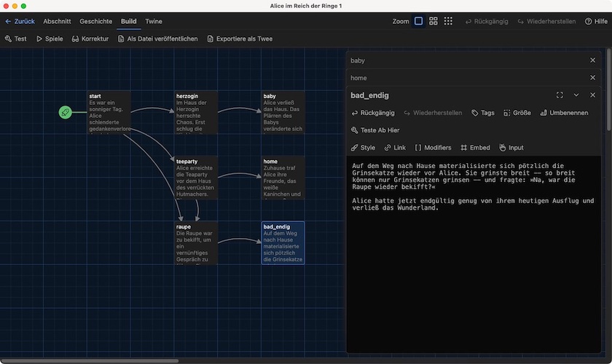Collapse bad_endig dialog with chevron
Screen dimensions: 612x364
coord(576,95)
